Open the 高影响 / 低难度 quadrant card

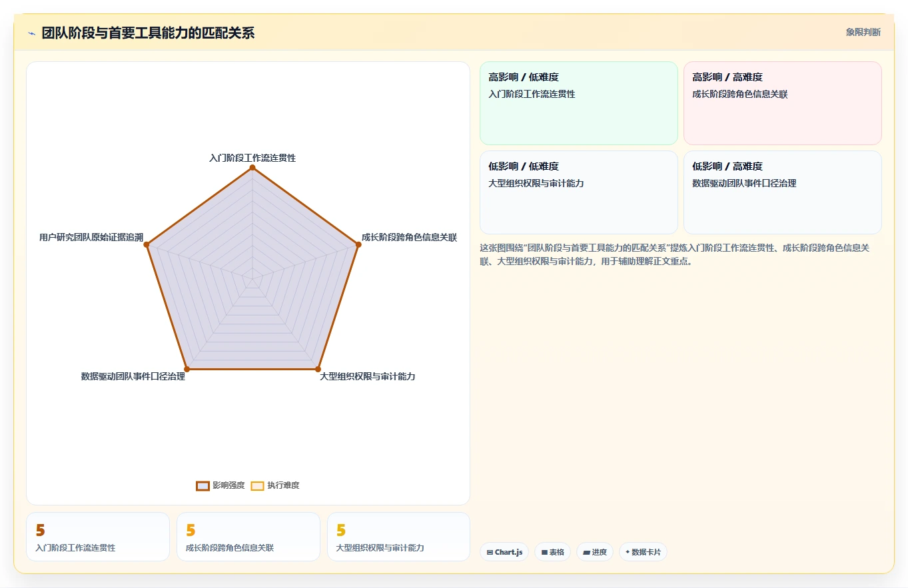click(x=579, y=103)
